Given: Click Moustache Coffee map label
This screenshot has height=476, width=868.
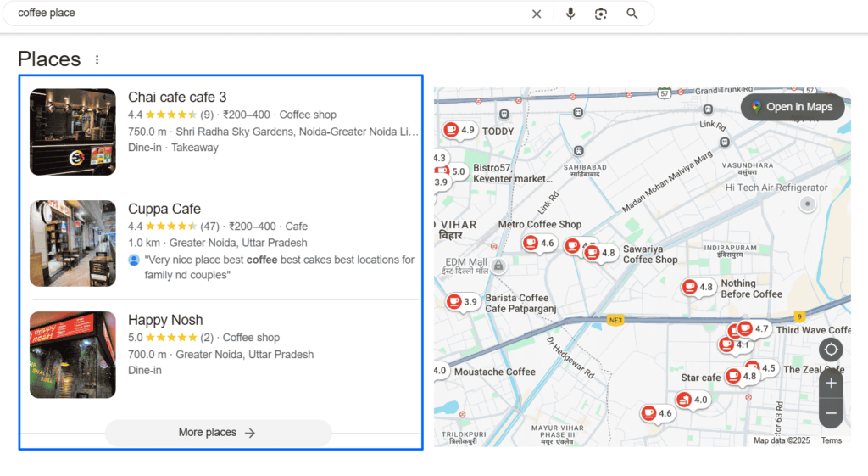Looking at the screenshot, I should point(495,372).
